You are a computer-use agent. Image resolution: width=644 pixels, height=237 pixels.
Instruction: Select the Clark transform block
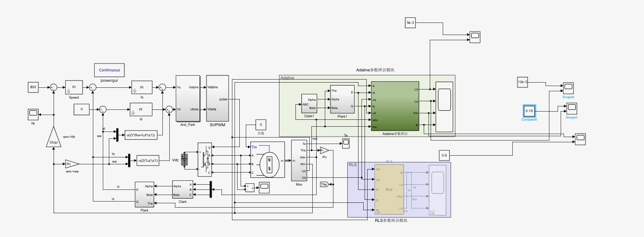pos(182,189)
